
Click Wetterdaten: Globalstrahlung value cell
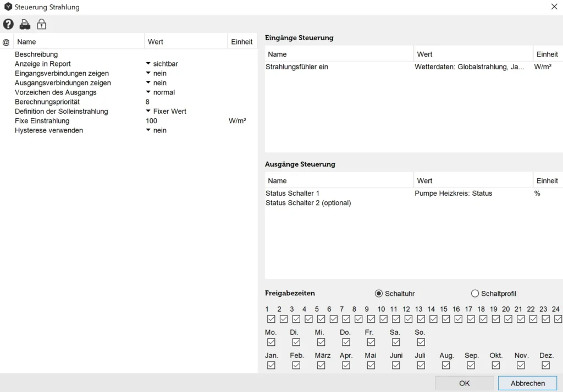470,67
